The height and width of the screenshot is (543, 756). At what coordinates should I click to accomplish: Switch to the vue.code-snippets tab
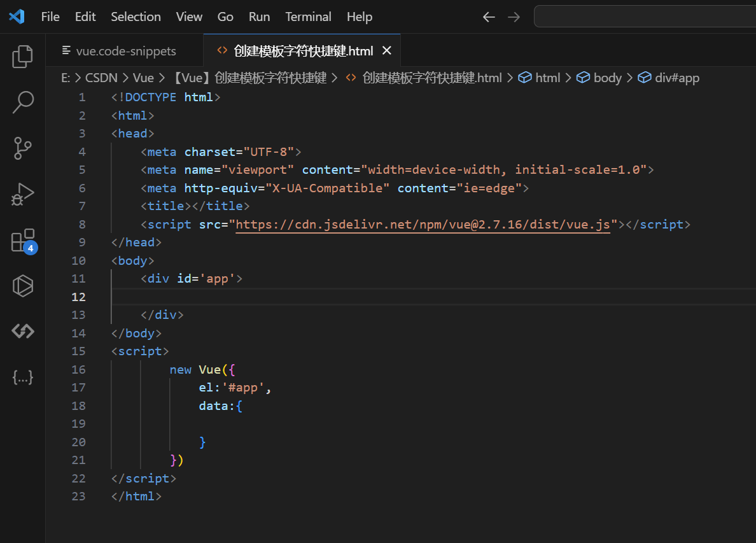[x=124, y=51]
